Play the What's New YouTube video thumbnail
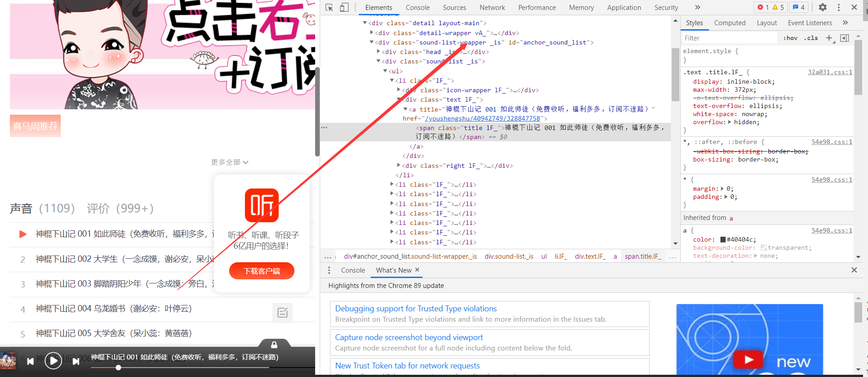 (x=749, y=339)
